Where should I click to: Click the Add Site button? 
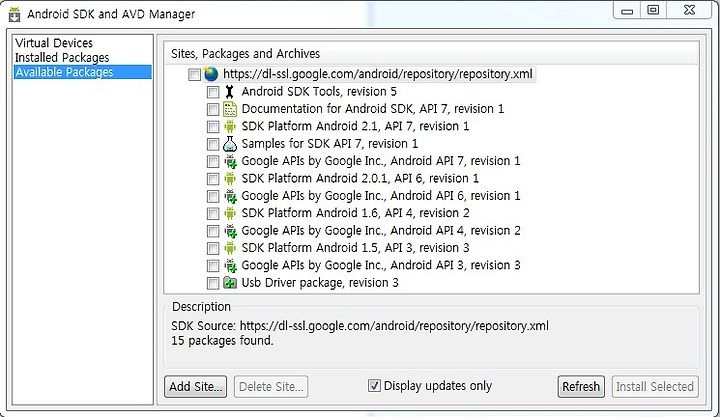(x=196, y=387)
